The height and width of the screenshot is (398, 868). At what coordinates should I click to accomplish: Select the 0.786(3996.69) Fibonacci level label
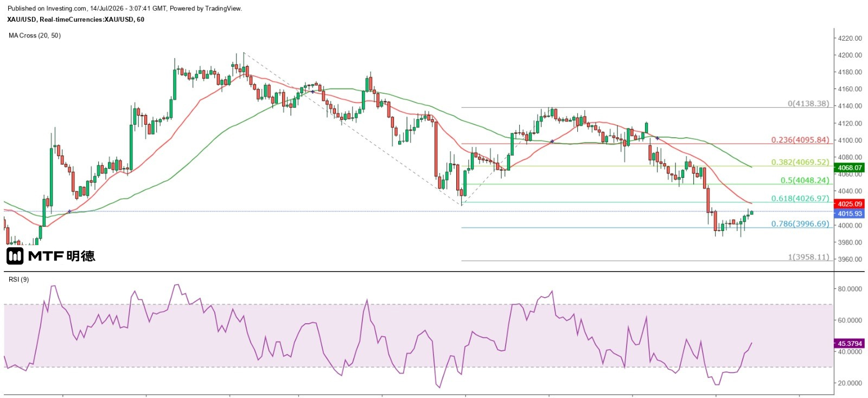800,223
